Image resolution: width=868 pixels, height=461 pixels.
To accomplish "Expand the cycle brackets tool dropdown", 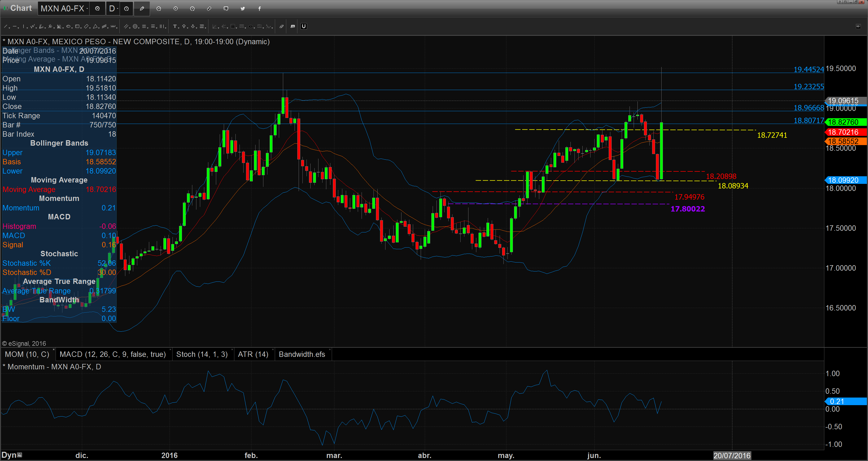I will [x=117, y=28].
